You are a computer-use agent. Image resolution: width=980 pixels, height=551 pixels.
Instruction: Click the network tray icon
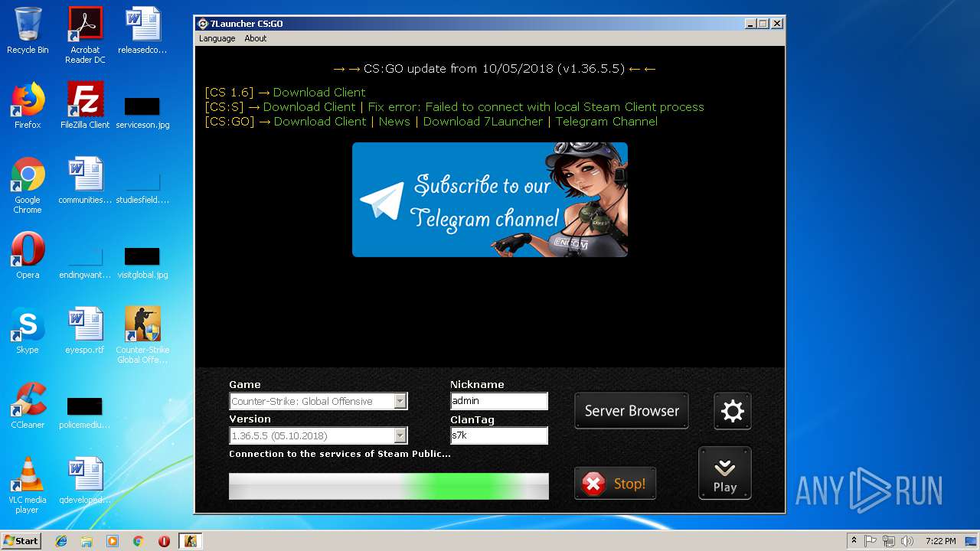click(889, 541)
